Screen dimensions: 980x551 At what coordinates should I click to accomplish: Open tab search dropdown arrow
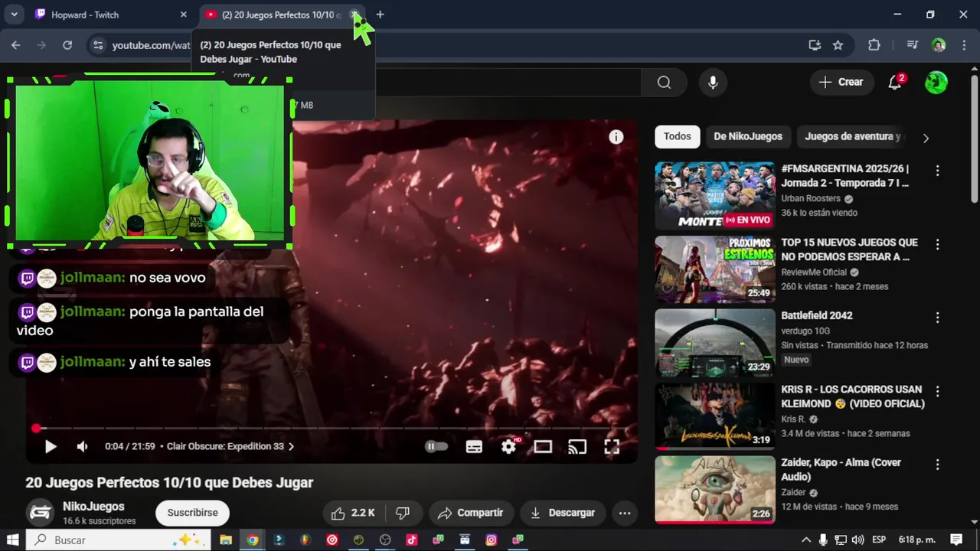tap(14, 15)
